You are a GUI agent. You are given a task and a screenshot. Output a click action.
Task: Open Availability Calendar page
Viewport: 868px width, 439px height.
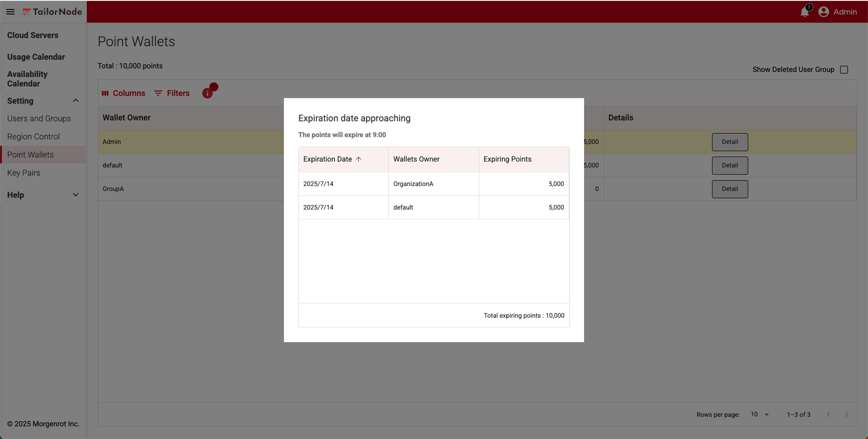[x=27, y=79]
